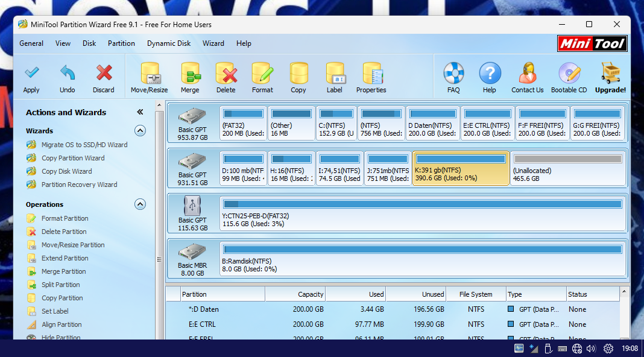Viewport: 644px width, 357px height.
Task: Select the K:391 gb(NTFS) partition block
Action: (461, 168)
